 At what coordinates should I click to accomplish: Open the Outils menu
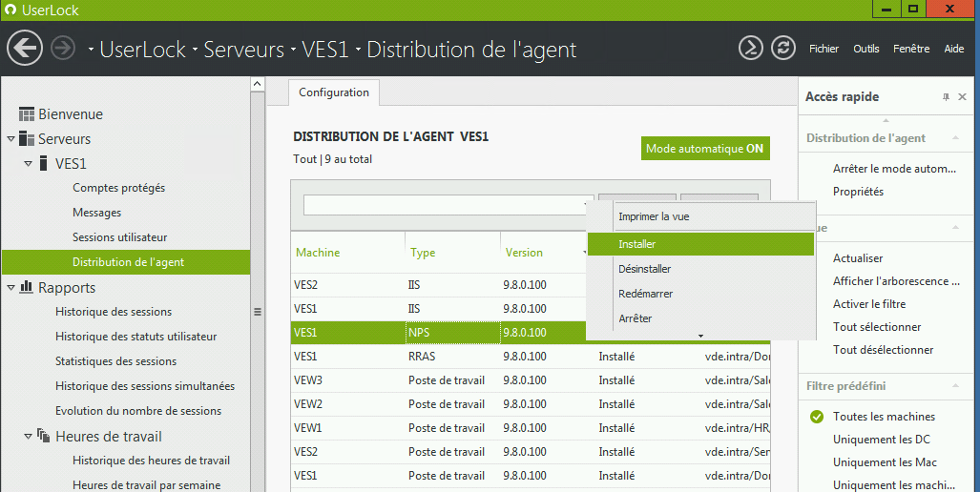(x=866, y=49)
